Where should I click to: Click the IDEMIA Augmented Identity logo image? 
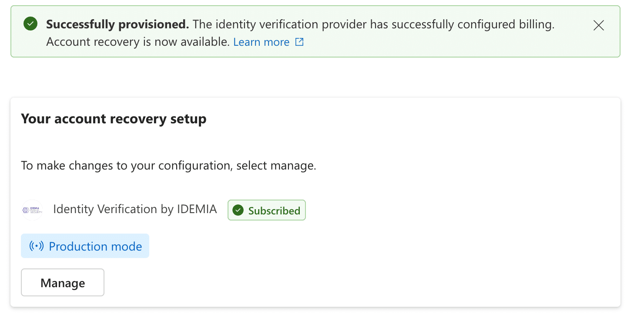tap(32, 210)
